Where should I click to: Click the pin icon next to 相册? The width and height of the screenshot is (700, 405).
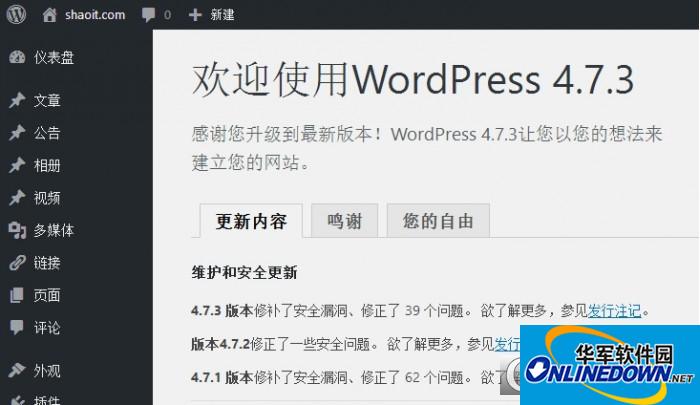tap(17, 165)
